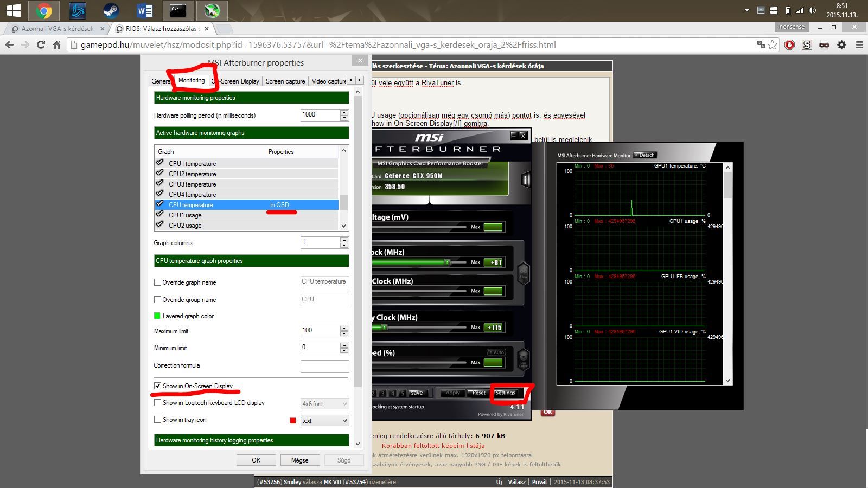This screenshot has width=868, height=488.
Task: Click the gear extension icon in Chrome
Action: pos(841,45)
